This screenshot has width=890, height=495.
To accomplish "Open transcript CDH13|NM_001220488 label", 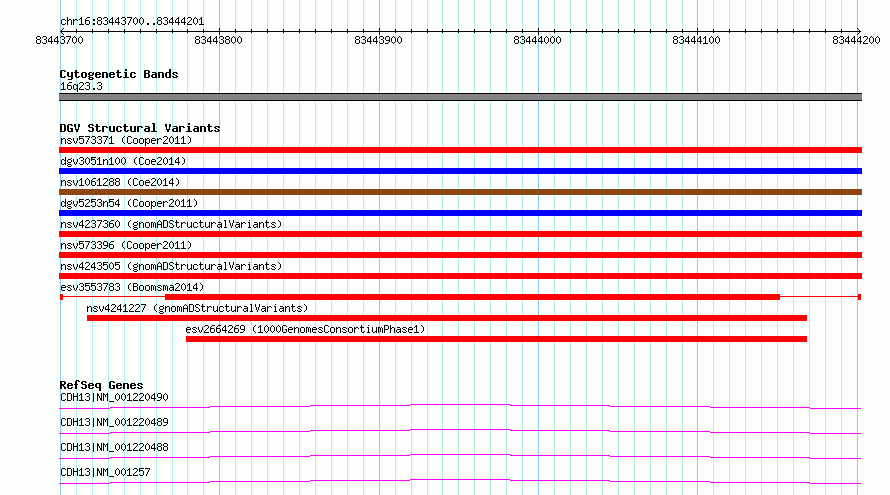I will 114,447.
